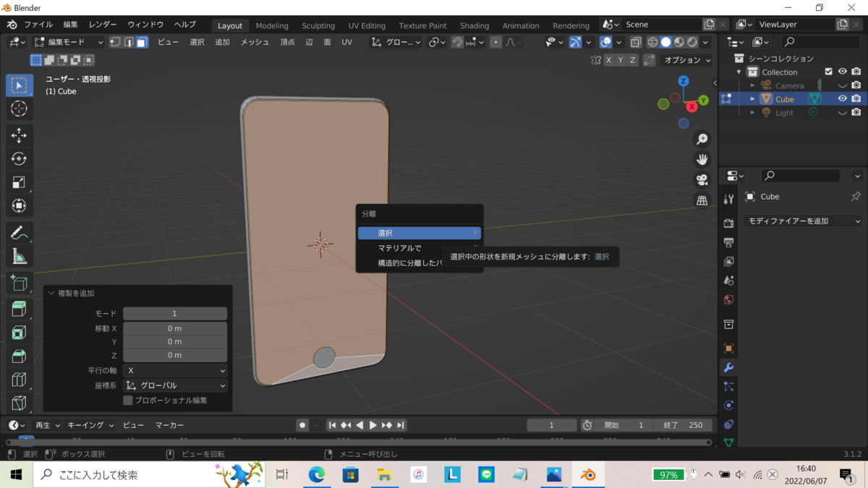This screenshot has height=488, width=868.
Task: Select the Measure tool icon
Action: 20,257
